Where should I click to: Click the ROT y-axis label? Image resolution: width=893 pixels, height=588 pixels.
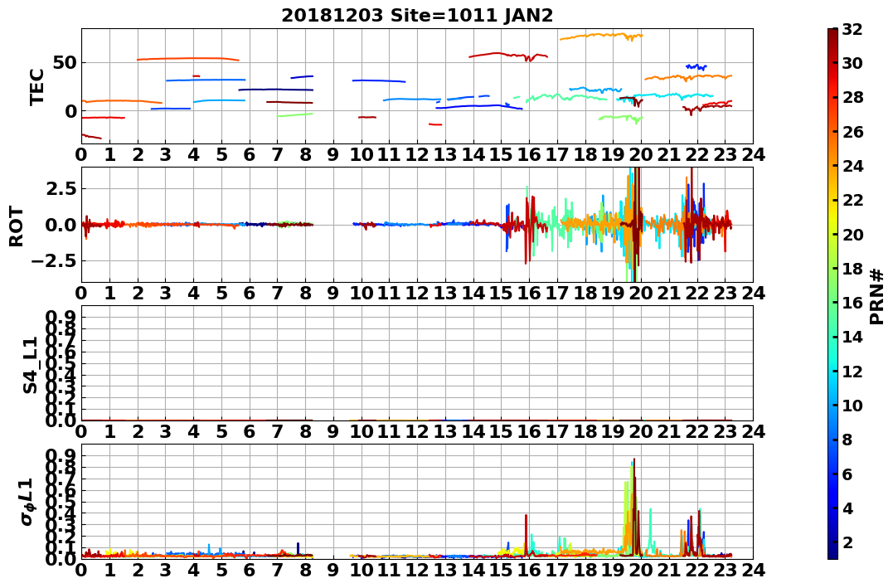17,226
